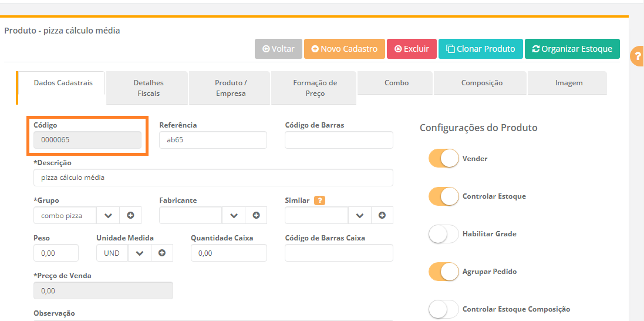Open Unidade Medida dropdown
644x321 pixels.
point(140,253)
